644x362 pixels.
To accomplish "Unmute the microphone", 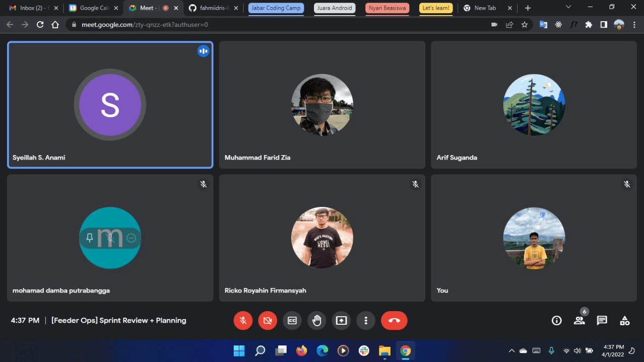I will pyautogui.click(x=243, y=320).
